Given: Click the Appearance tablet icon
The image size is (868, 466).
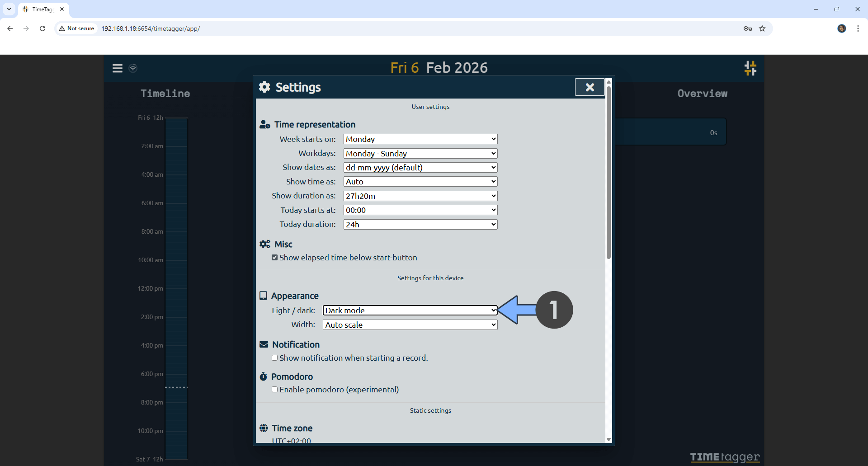Looking at the screenshot, I should (x=263, y=296).
